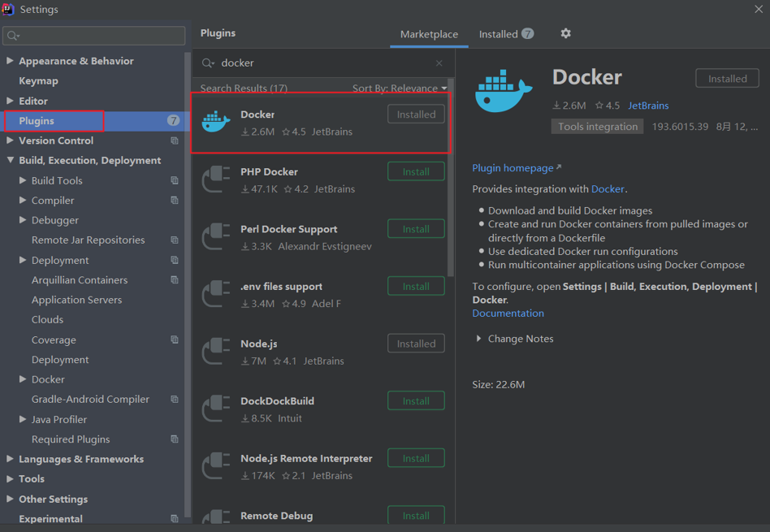The width and height of the screenshot is (770, 532).
Task: Click JetBrains vendor link in details
Action: click(x=648, y=106)
